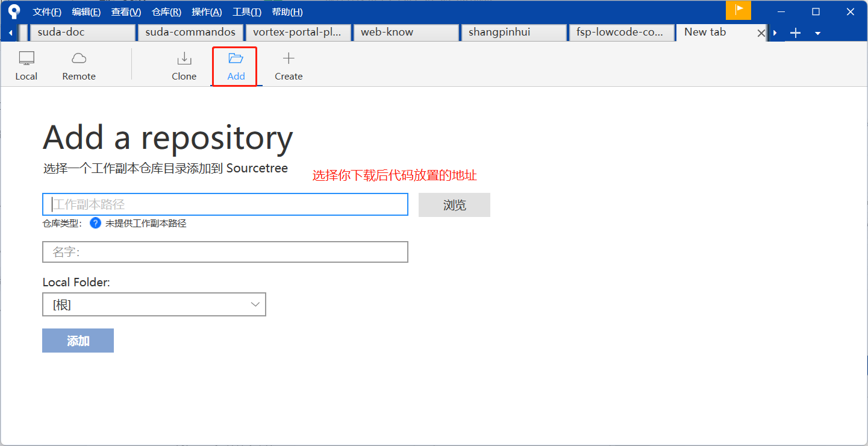The height and width of the screenshot is (446, 868).
Task: Open the 查看(V) menu
Action: (x=126, y=12)
